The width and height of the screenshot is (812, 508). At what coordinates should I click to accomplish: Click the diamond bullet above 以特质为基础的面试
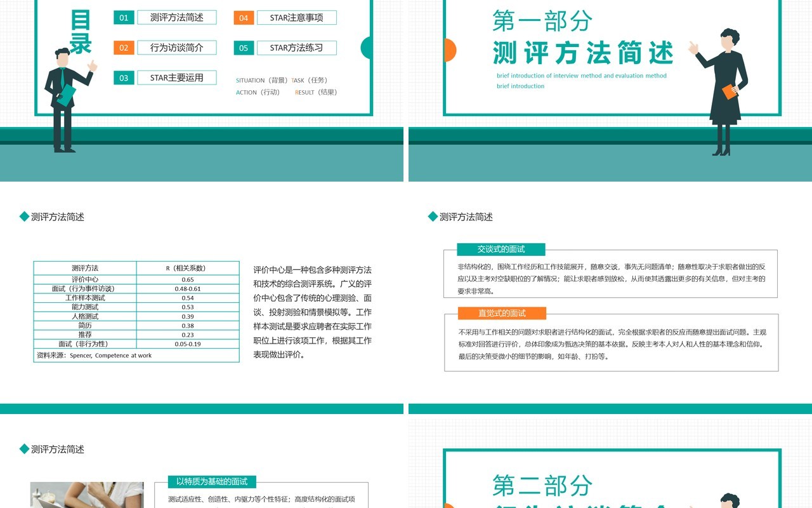[24, 449]
